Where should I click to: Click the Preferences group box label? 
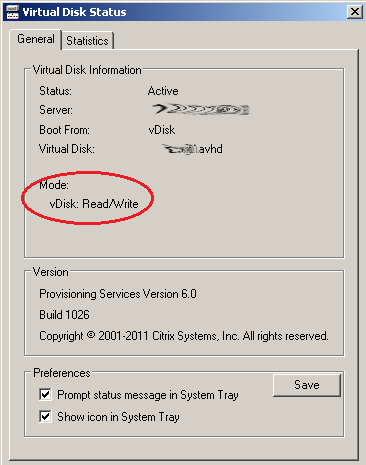pyautogui.click(x=62, y=373)
